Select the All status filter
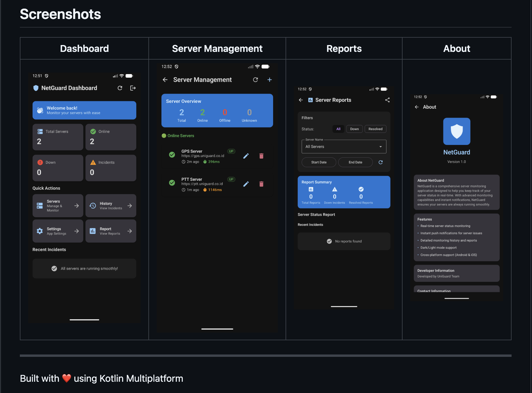532x393 pixels. [338, 129]
